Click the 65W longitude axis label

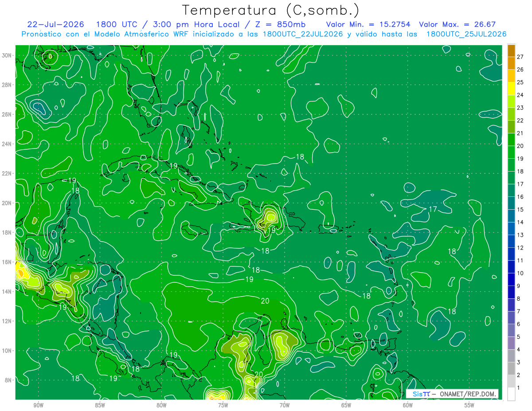346,405
